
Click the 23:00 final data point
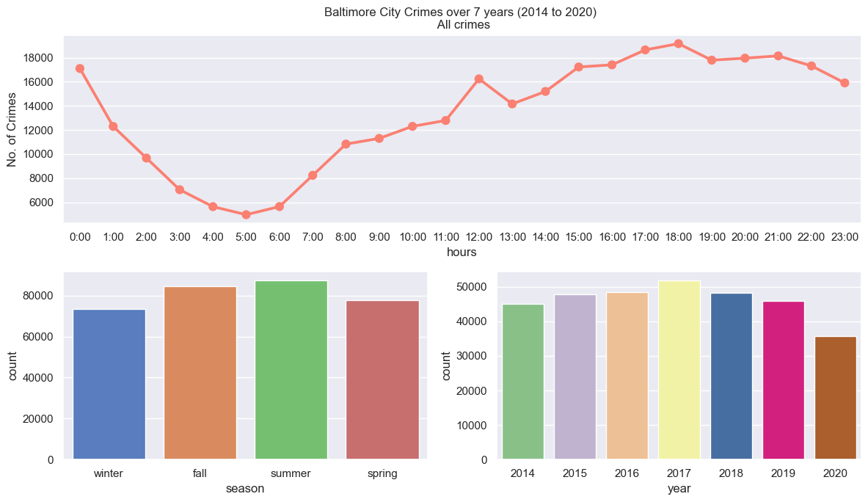pos(845,83)
